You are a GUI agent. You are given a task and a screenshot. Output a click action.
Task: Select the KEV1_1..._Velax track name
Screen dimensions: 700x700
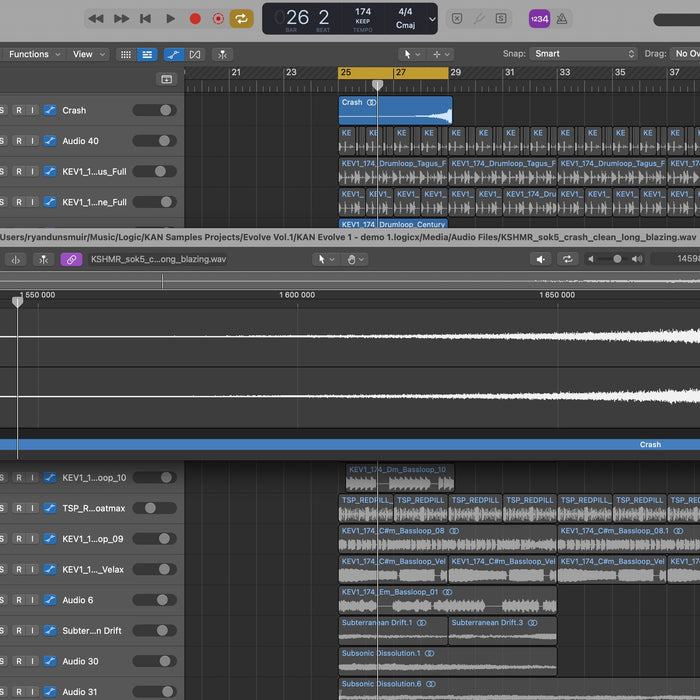pyautogui.click(x=93, y=570)
